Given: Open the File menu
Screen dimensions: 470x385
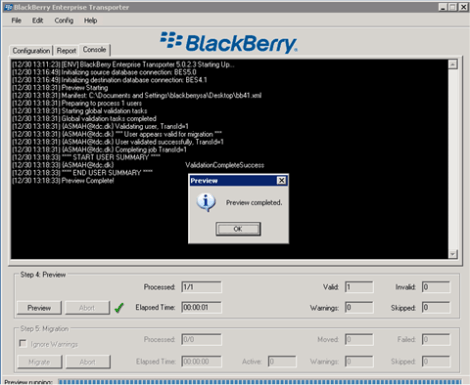Looking at the screenshot, I should [x=16, y=21].
